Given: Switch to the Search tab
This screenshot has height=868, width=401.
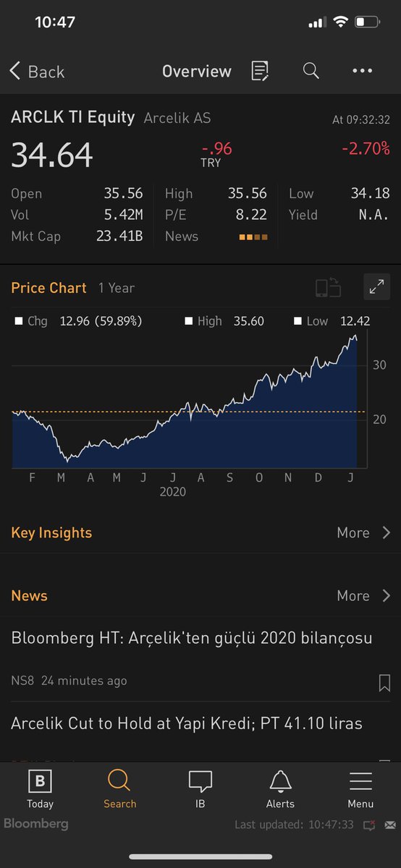Looking at the screenshot, I should coord(119,790).
